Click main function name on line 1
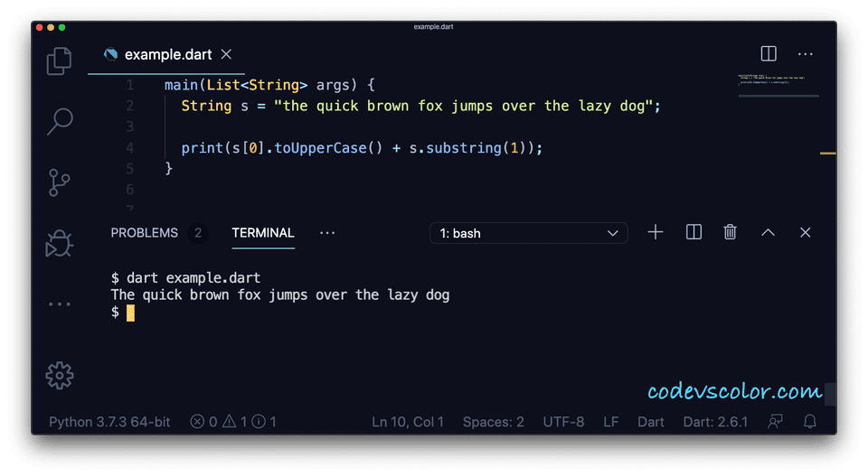The width and height of the screenshot is (868, 476). point(181,85)
